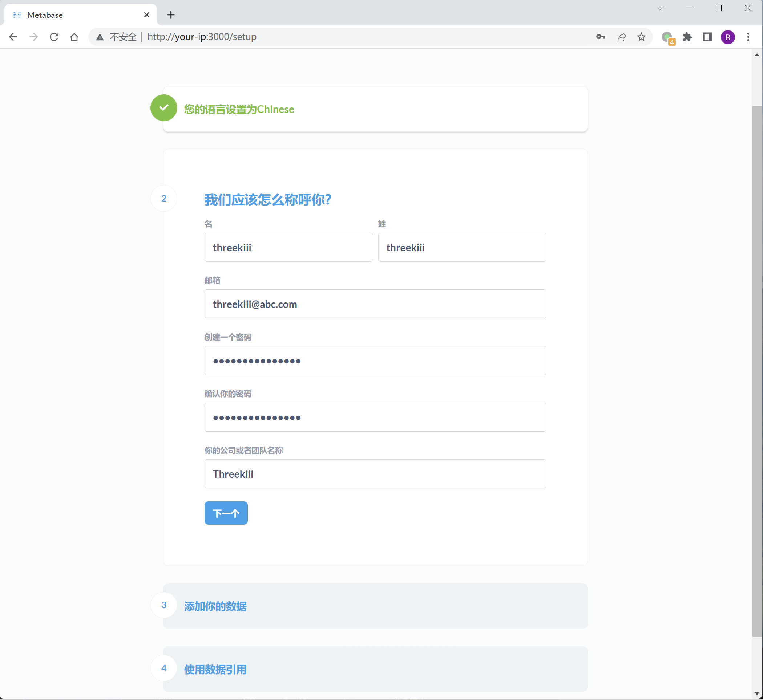Expand step 4 使用数据引用

215,669
